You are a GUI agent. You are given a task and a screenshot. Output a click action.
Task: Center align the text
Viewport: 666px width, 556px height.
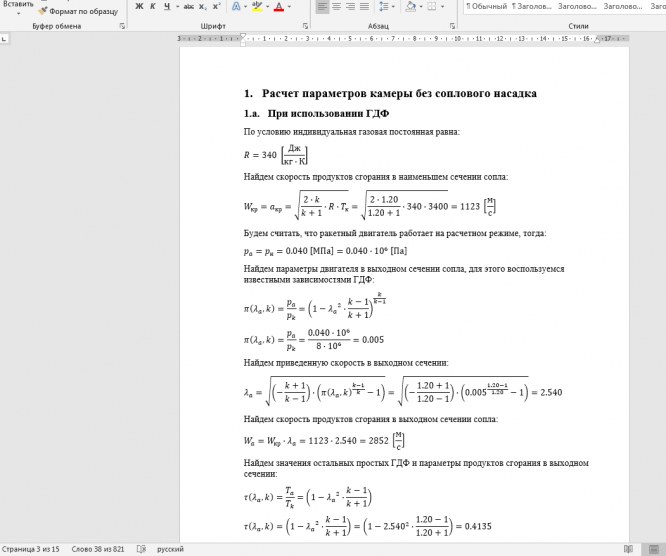(x=336, y=6)
